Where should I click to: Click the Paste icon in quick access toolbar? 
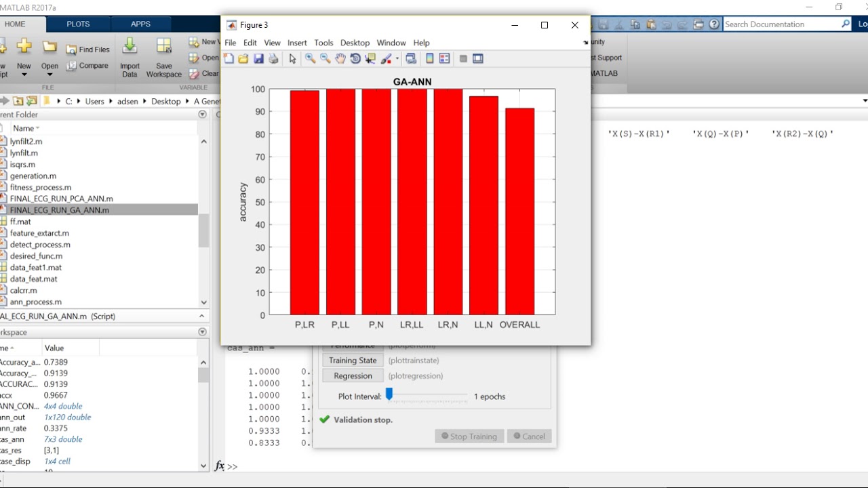(651, 24)
